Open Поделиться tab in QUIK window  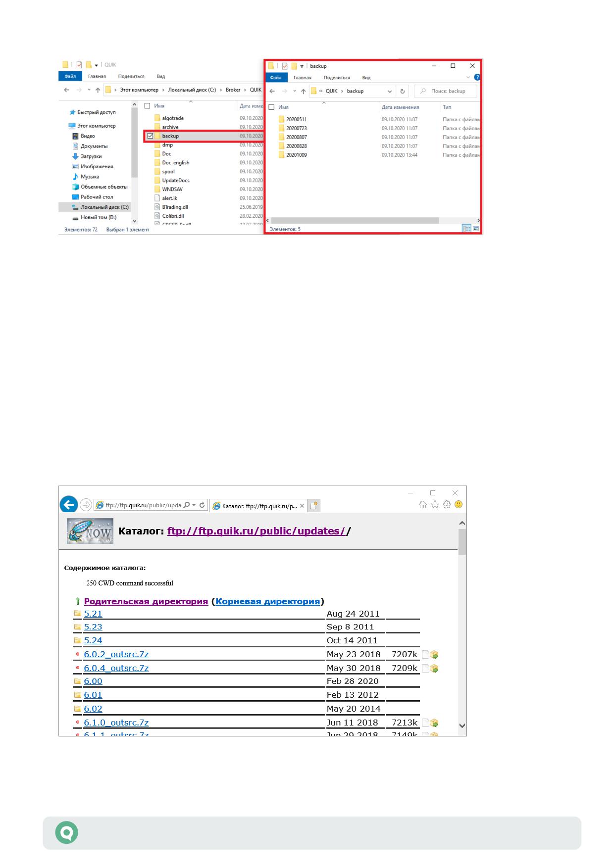131,76
